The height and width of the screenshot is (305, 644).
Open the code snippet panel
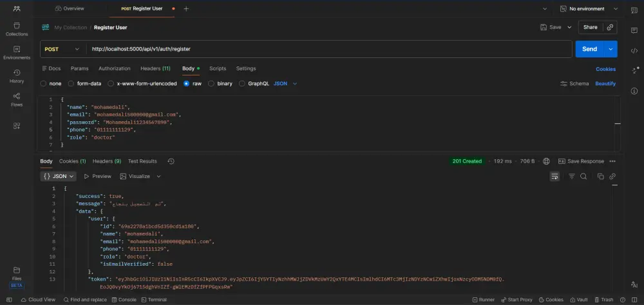[x=634, y=50]
